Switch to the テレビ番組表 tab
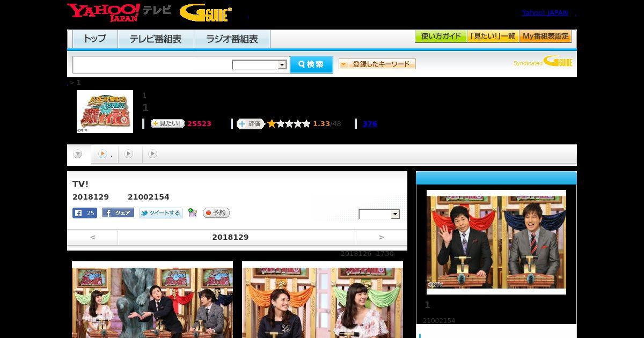 point(156,39)
